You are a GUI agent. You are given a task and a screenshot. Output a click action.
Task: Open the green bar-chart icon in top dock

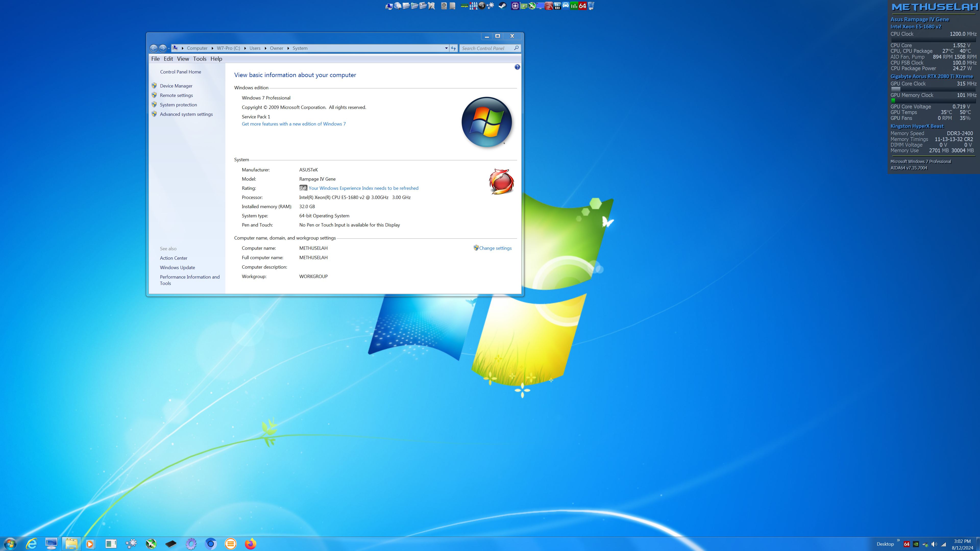pyautogui.click(x=574, y=6)
